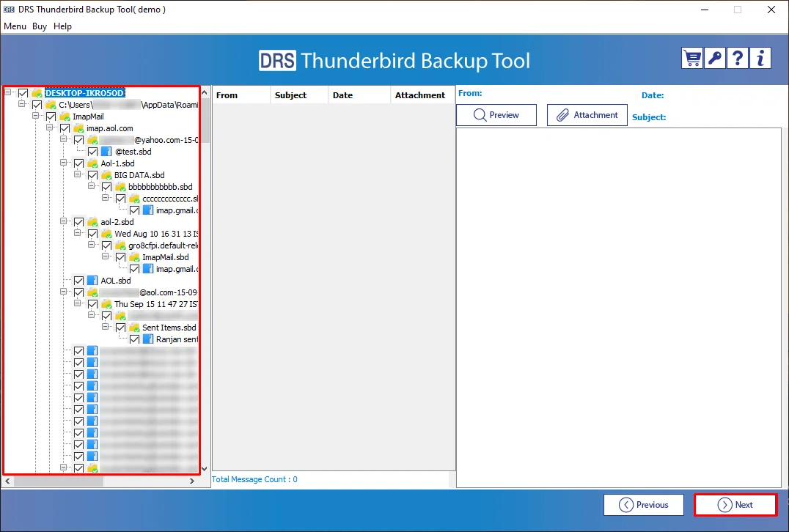This screenshot has height=532, width=789.
Task: Click the imap.aol.com folder icon
Action: pyautogui.click(x=78, y=128)
